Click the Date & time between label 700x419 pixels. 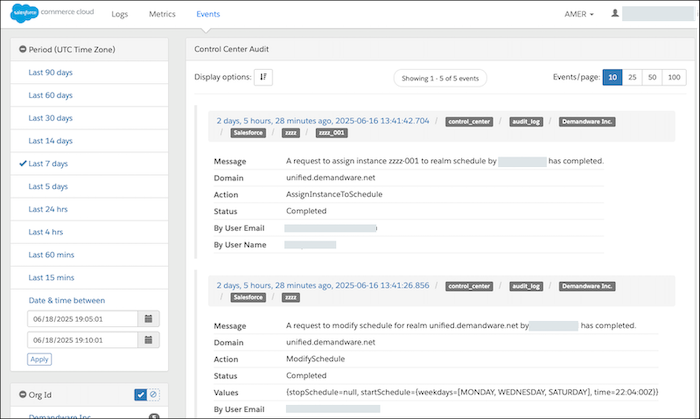coord(67,300)
